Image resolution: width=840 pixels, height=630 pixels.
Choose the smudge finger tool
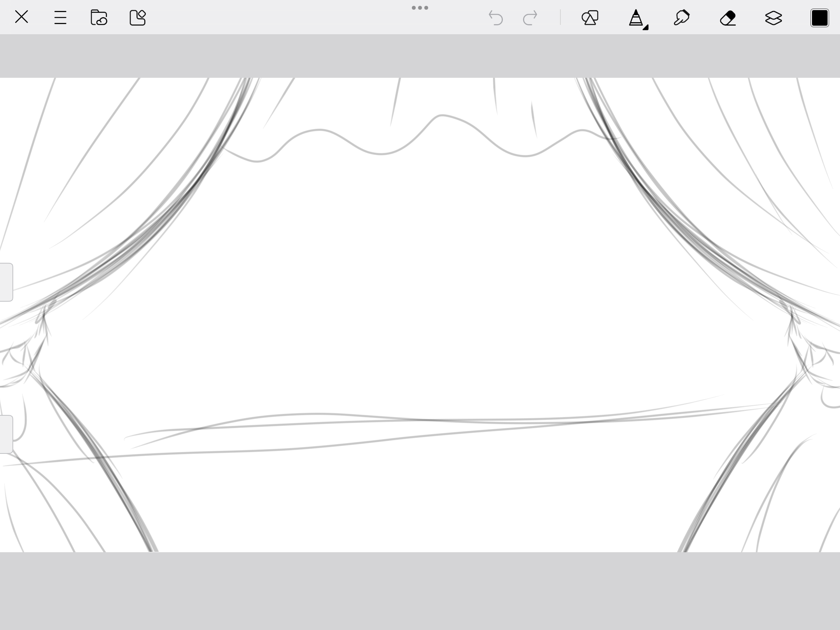tap(681, 18)
